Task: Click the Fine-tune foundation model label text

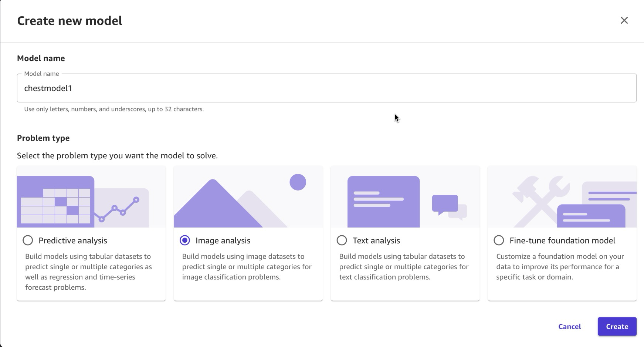Action: pyautogui.click(x=562, y=240)
